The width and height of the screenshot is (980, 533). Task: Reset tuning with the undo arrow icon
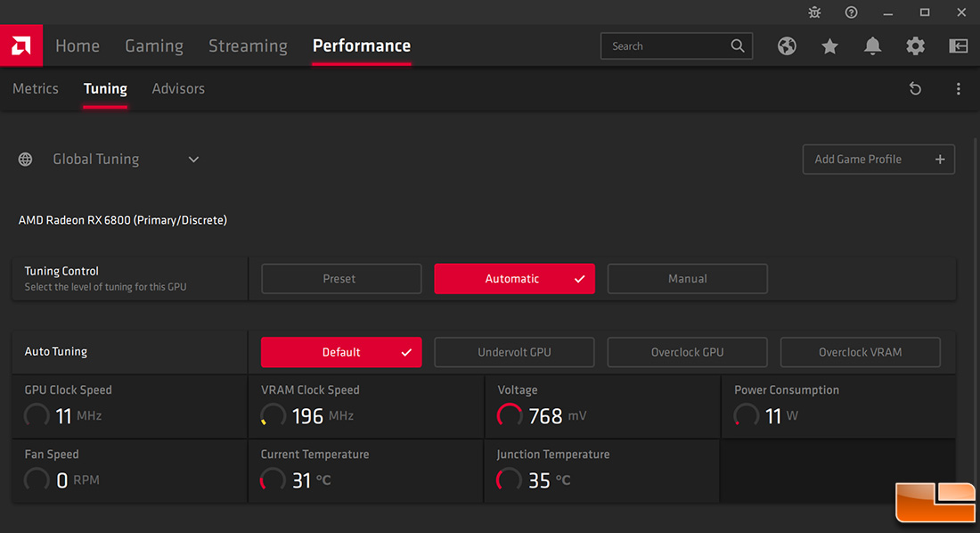coord(915,89)
